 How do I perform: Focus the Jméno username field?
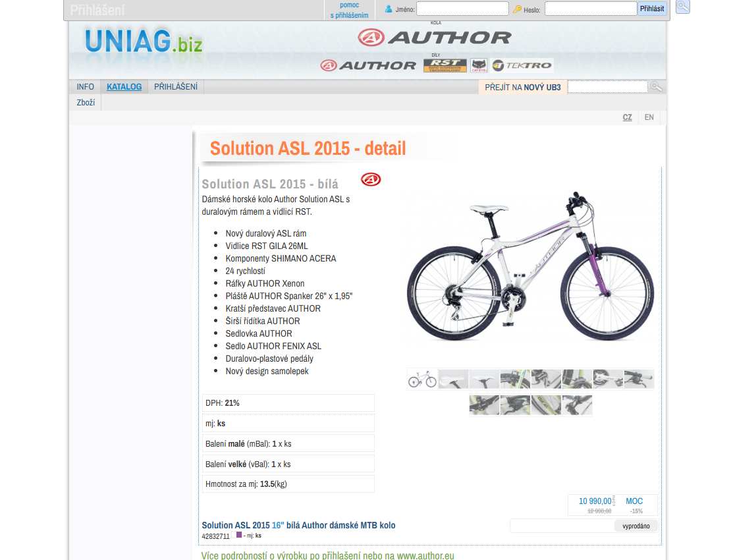pos(462,9)
